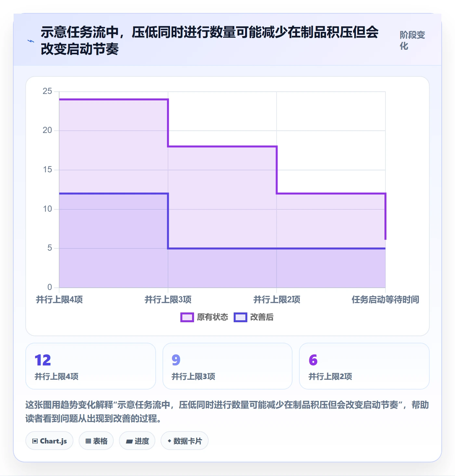Select the 进度 tag
This screenshot has width=455, height=476.
137,441
